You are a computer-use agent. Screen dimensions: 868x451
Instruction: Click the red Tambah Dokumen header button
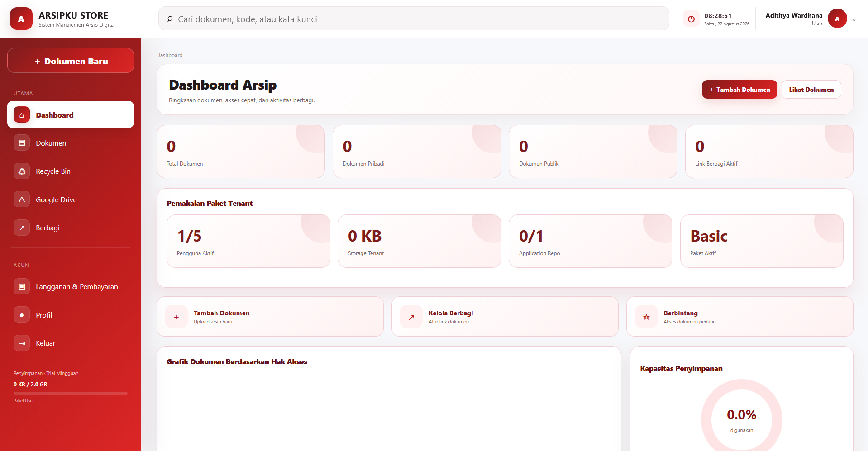739,90
